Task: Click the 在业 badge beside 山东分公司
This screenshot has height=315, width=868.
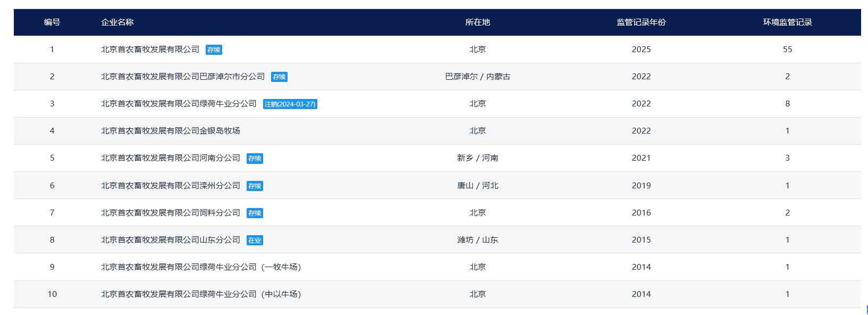Action: point(255,241)
